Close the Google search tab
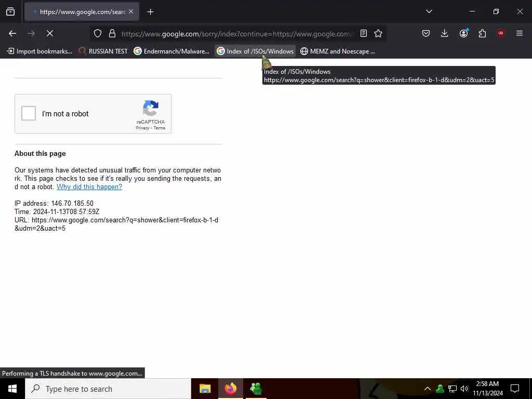 (131, 11)
